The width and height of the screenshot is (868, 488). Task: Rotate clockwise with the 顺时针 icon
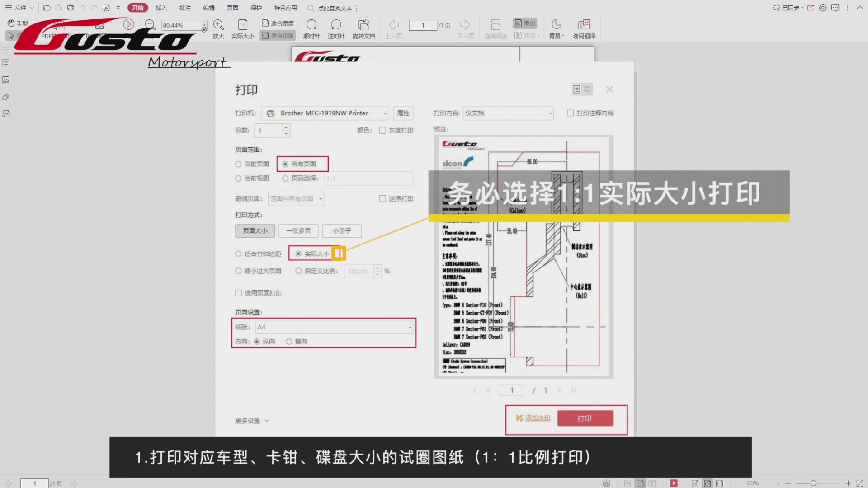click(x=311, y=25)
